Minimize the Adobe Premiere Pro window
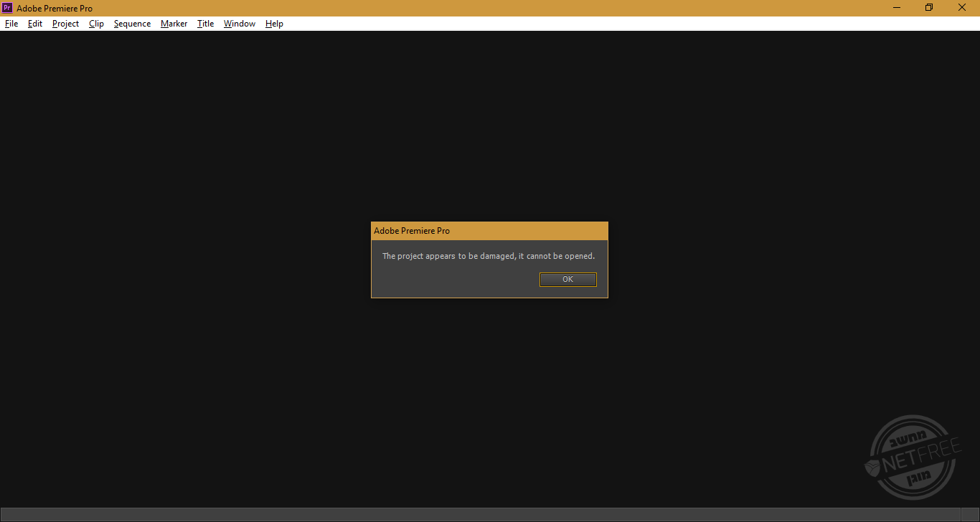The width and height of the screenshot is (980, 522). 897,8
